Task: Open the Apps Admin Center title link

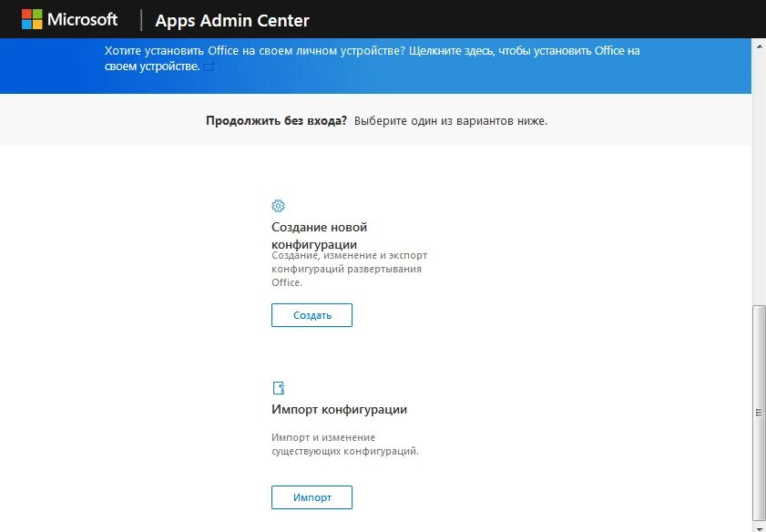Action: click(x=232, y=21)
